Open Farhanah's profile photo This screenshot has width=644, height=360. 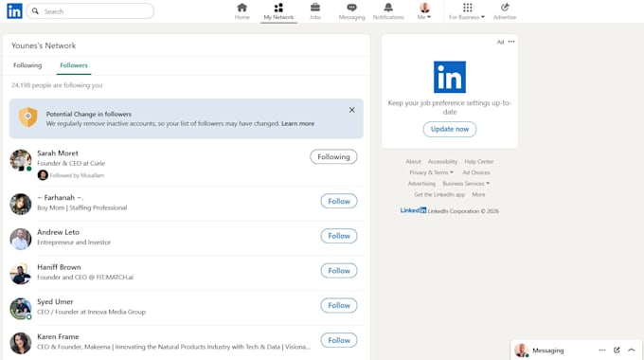click(21, 205)
